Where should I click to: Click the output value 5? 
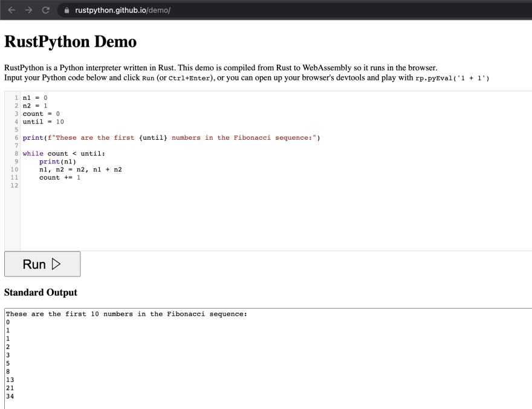click(8, 363)
